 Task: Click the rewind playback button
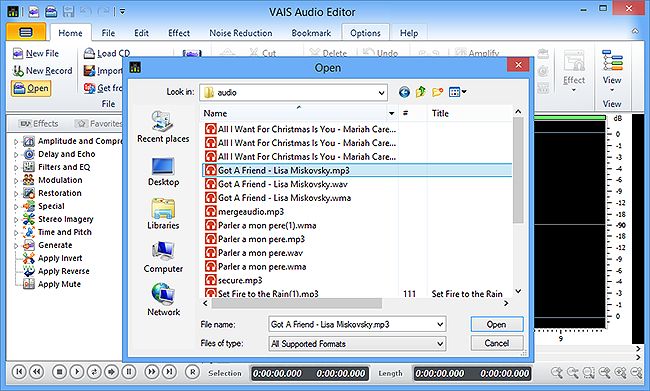pyautogui.click(x=36, y=372)
